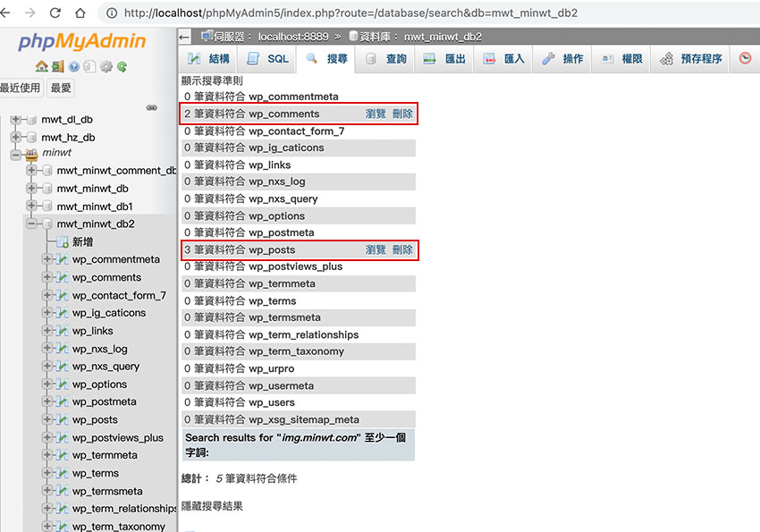Open the 匯入 import tab

[504, 59]
